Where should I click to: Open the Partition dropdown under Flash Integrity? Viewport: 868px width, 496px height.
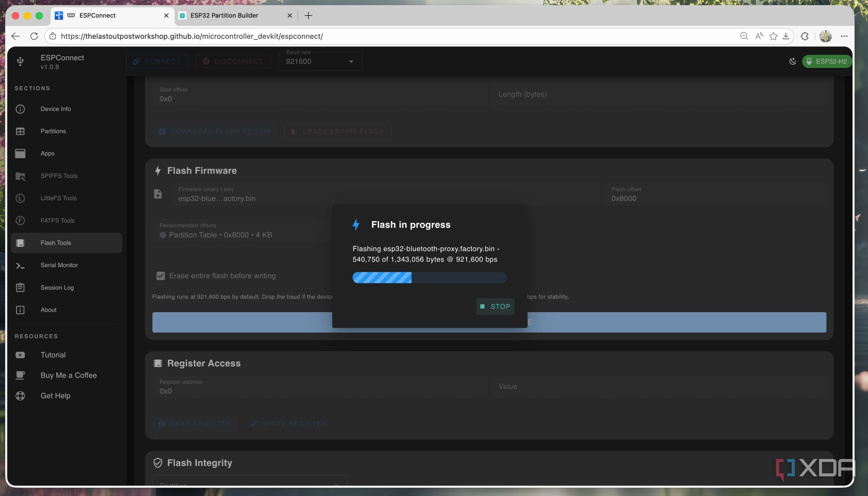point(250,481)
